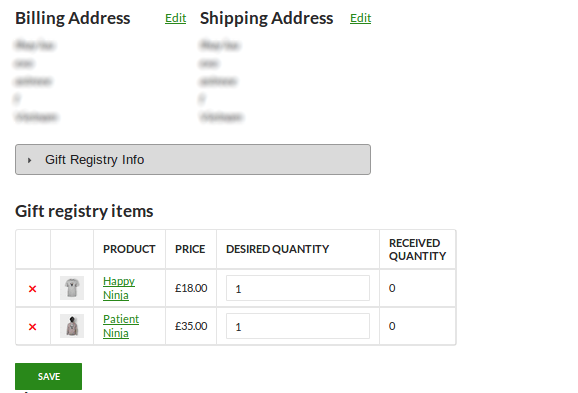Viewport: 578px width, 393px height.
Task: Click the Price column header
Action: coord(190,249)
